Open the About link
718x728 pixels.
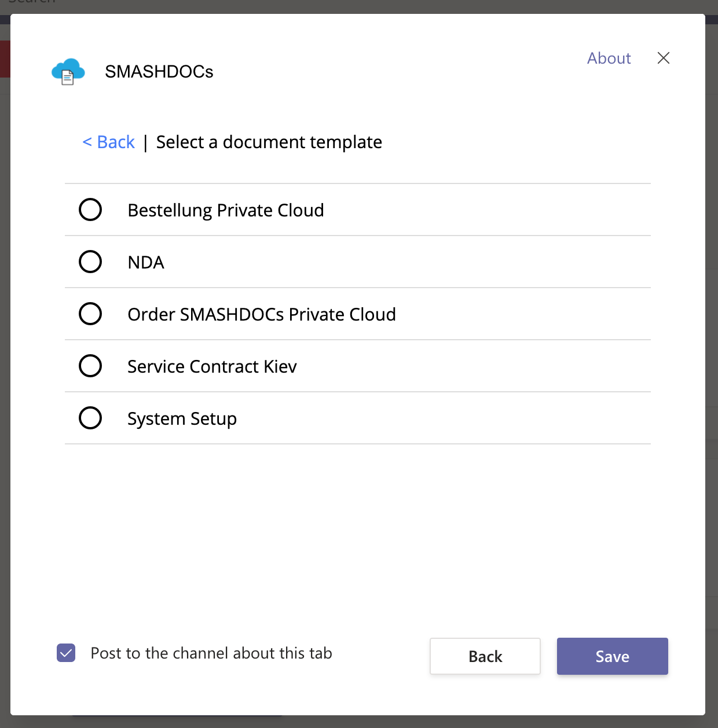(609, 58)
